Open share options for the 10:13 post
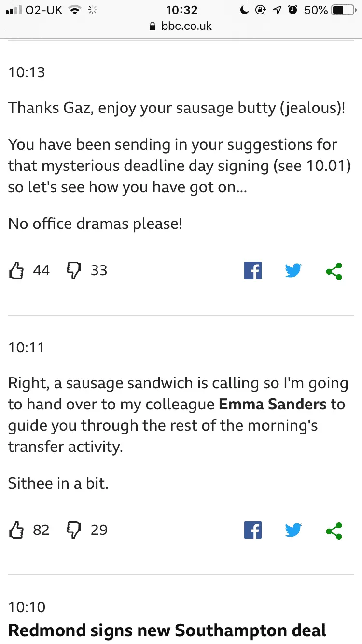Viewport: 362px width, 644px height. click(334, 271)
